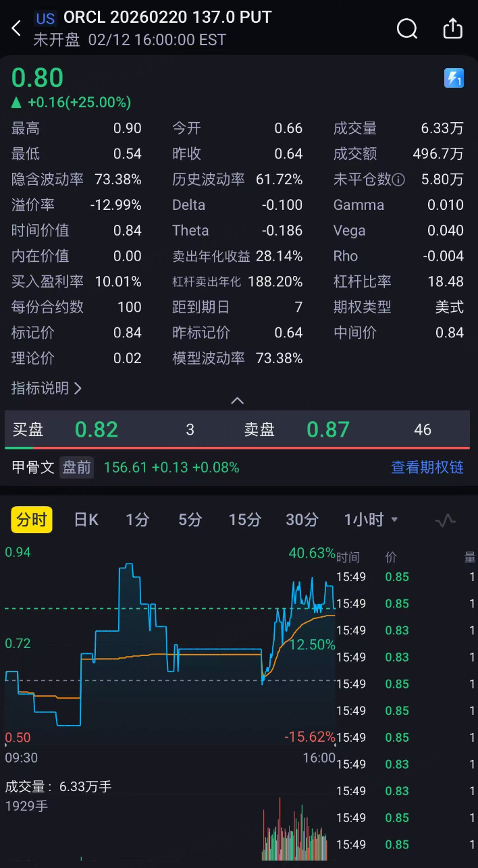The image size is (478, 868).
Task: Tap the back arrow icon
Action: click(17, 28)
